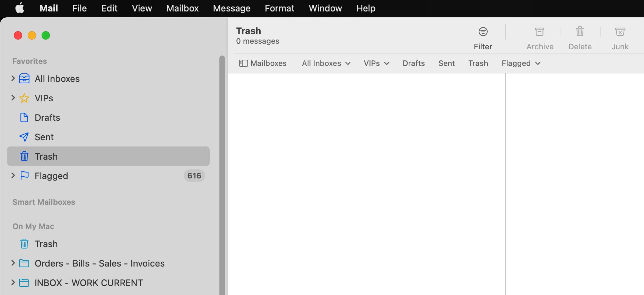The width and height of the screenshot is (644, 295).
Task: Zoom the Mail window with green button
Action: [x=46, y=35]
